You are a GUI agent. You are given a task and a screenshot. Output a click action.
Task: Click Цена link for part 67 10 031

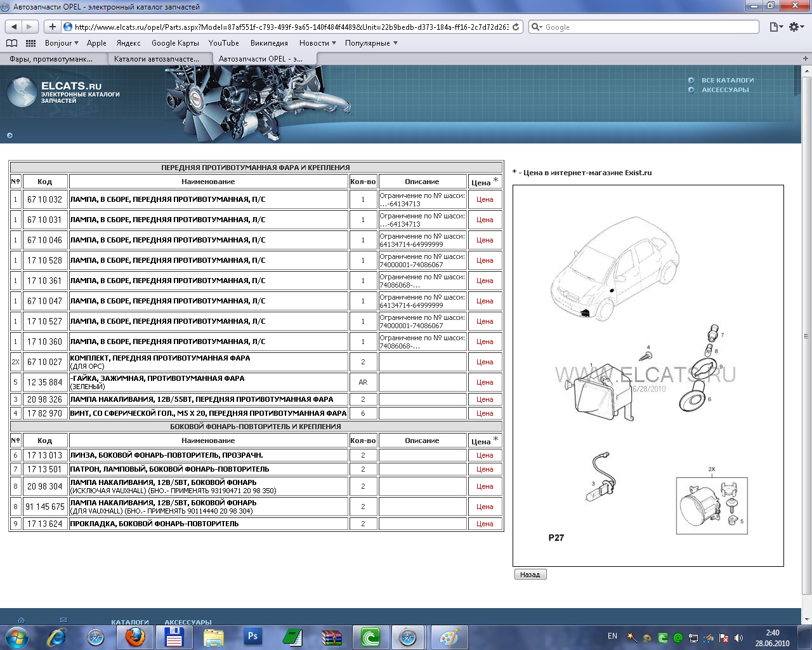485,220
